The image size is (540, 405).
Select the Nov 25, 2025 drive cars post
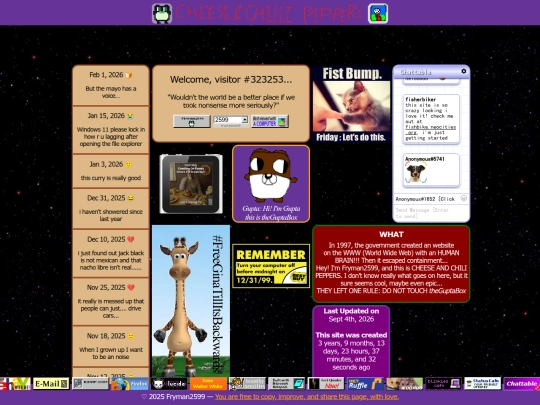tap(111, 301)
